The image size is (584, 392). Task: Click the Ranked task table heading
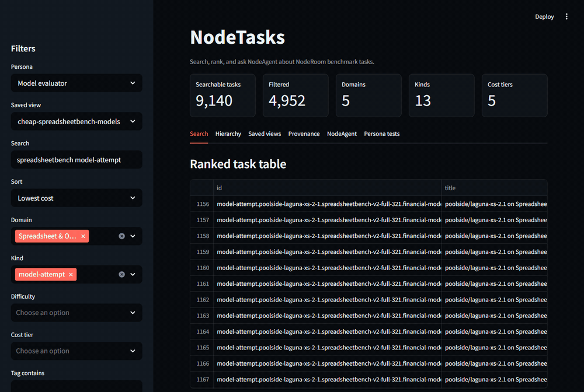pos(238,164)
